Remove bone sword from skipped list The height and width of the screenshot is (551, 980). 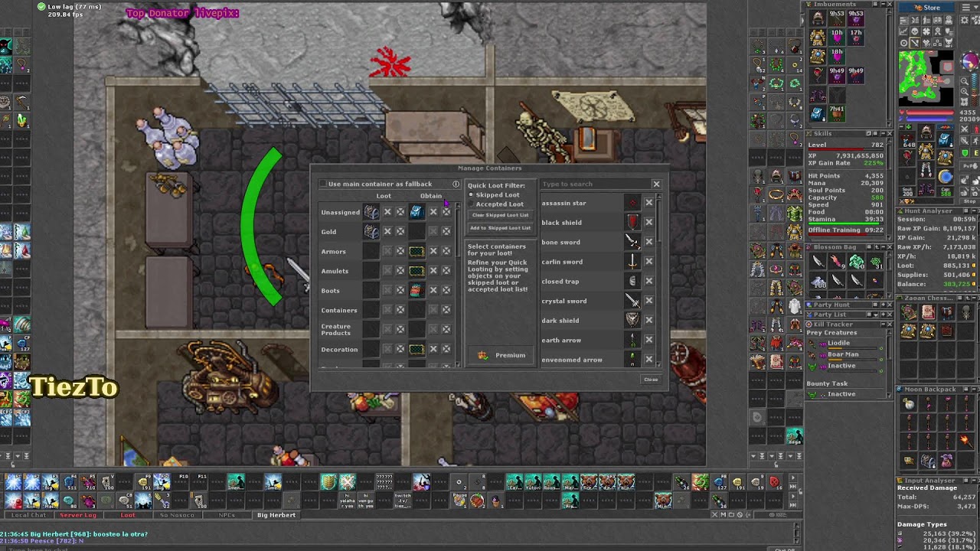[x=648, y=243]
